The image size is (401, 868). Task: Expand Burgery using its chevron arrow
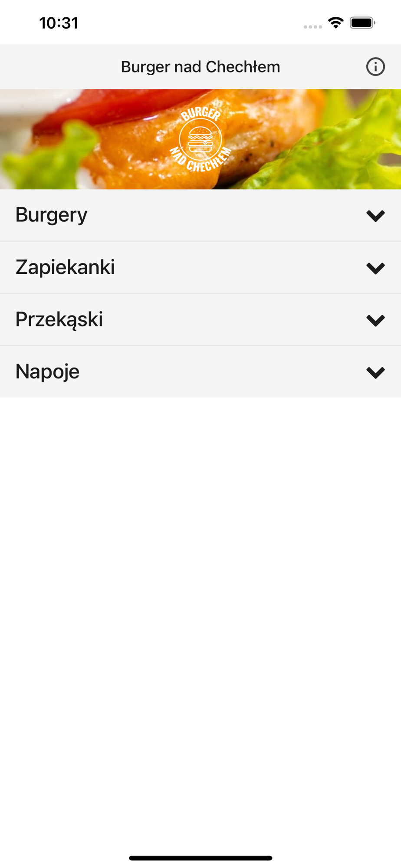pyautogui.click(x=375, y=216)
